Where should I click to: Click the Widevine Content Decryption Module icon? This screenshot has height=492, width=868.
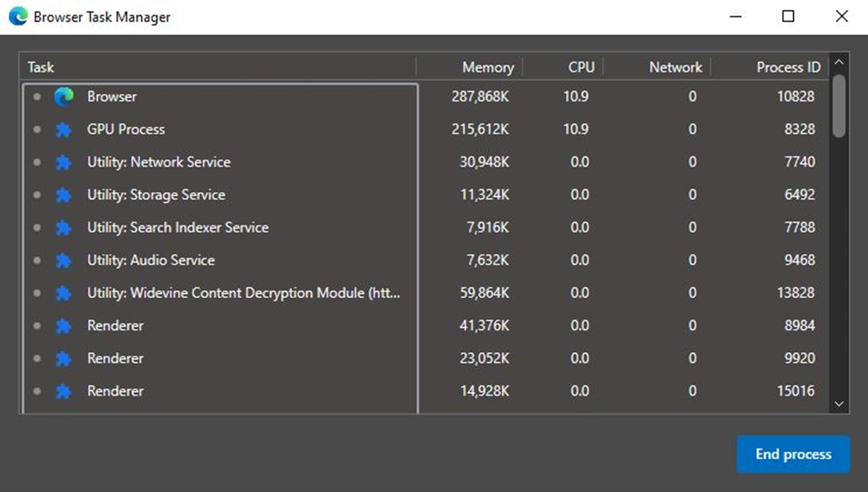[x=65, y=293]
